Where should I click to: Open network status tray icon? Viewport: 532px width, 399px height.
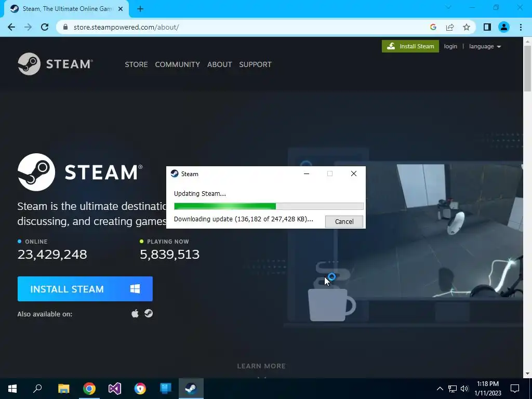453,389
